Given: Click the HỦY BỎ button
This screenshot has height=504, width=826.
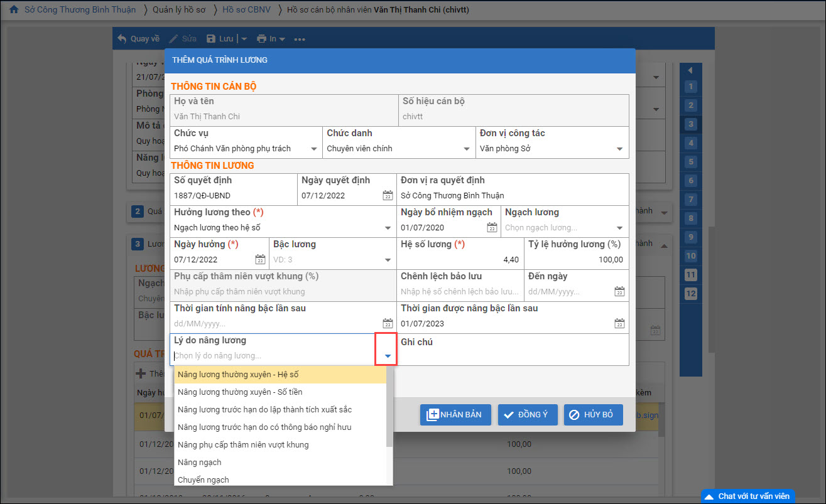Looking at the screenshot, I should (x=593, y=415).
